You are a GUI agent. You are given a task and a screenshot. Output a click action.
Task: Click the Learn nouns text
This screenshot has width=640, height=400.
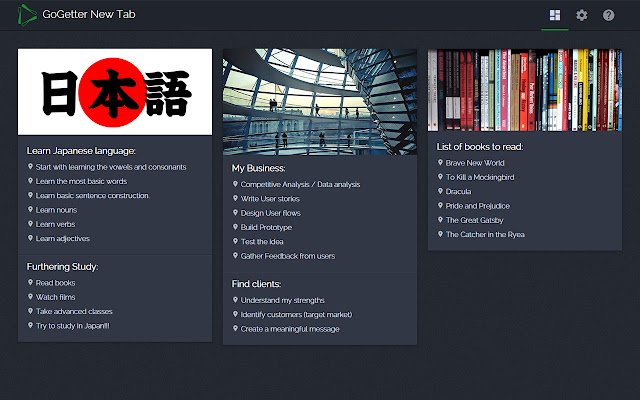click(56, 210)
